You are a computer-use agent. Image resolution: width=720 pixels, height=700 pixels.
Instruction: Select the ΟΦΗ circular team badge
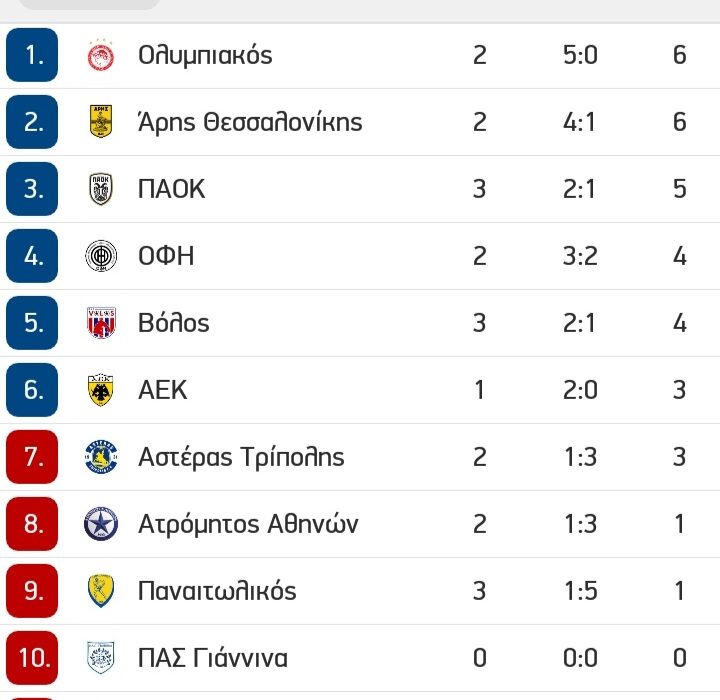[x=101, y=256]
